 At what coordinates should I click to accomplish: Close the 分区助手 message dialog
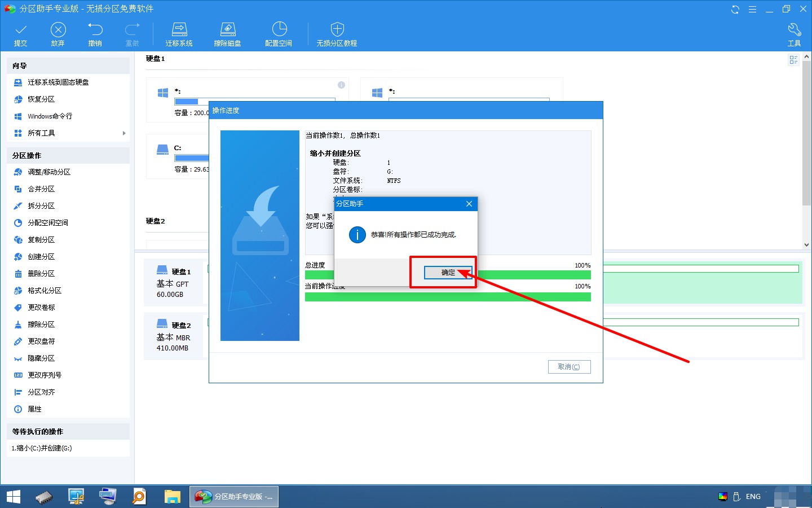click(x=469, y=204)
